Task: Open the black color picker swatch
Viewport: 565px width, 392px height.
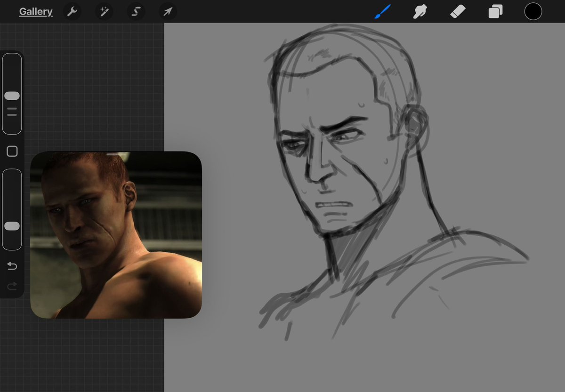Action: click(533, 11)
